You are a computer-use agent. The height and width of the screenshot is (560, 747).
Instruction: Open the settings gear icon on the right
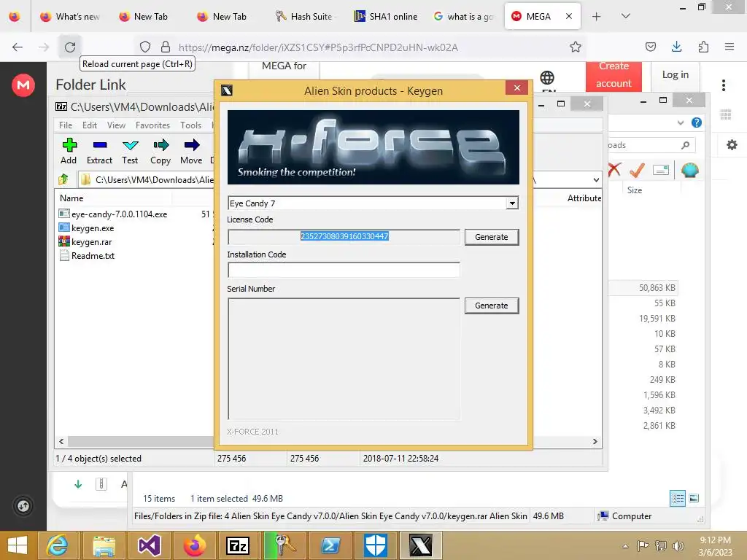click(732, 145)
